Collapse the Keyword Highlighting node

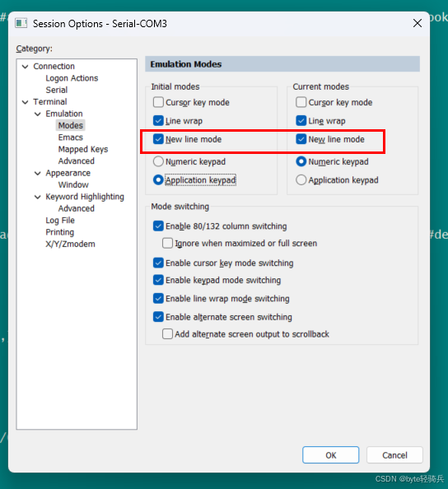[38, 197]
